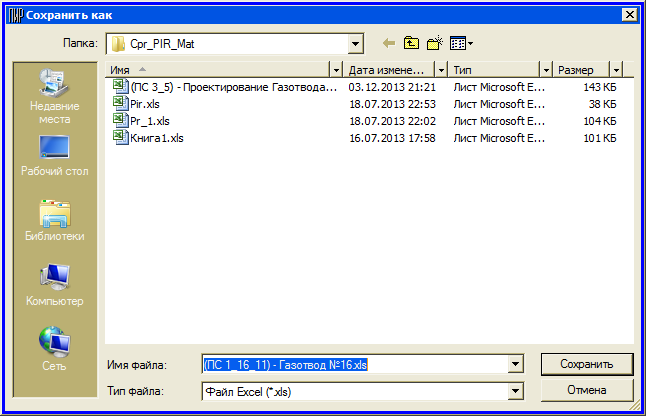Create a new folder icon
Screen dimensions: 646x416
coord(435,44)
